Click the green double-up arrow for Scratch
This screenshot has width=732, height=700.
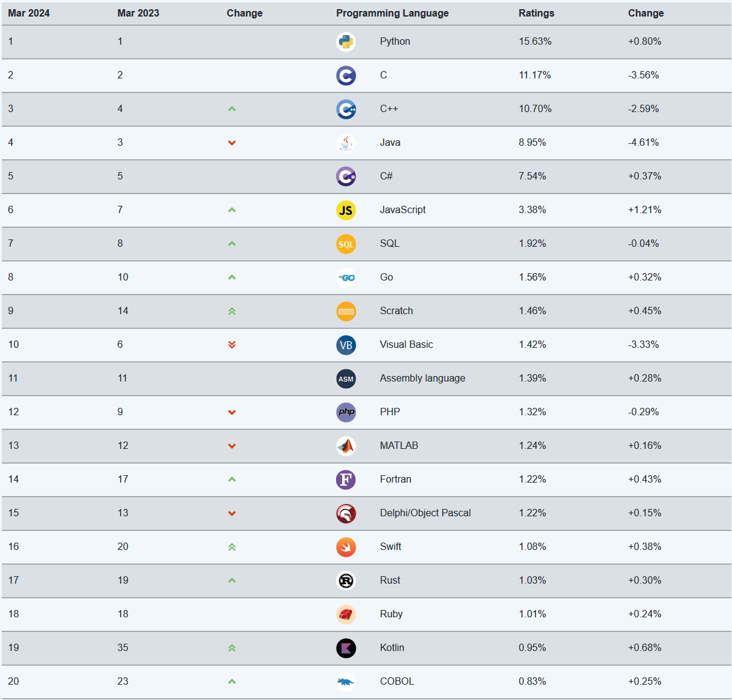232,311
